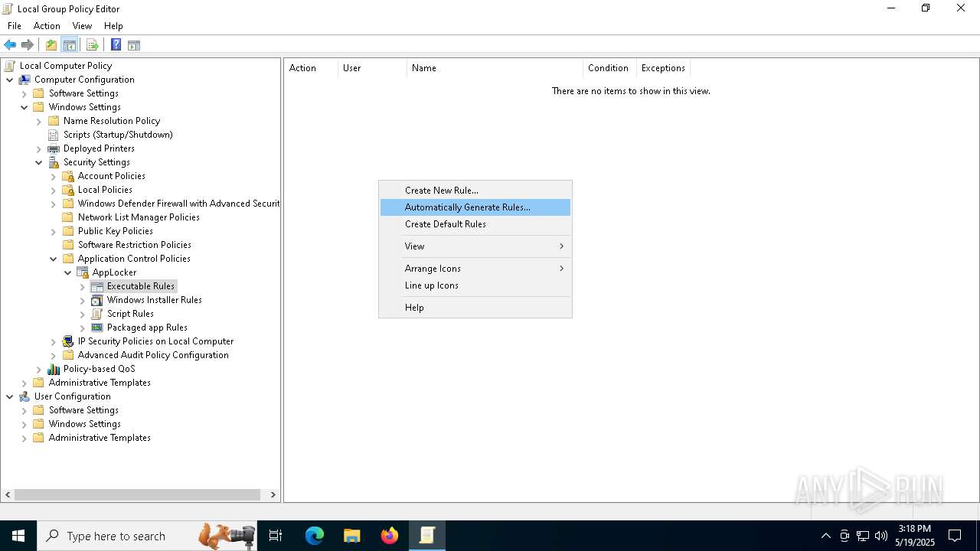Collapse the Security Settings node
This screenshot has height=551, width=980.
pyautogui.click(x=39, y=162)
